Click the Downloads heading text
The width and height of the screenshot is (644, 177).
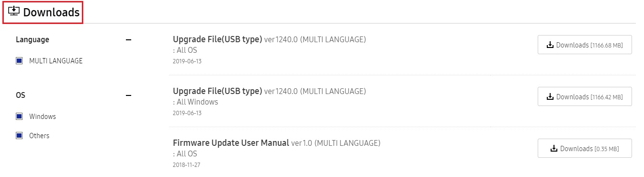[x=51, y=12]
